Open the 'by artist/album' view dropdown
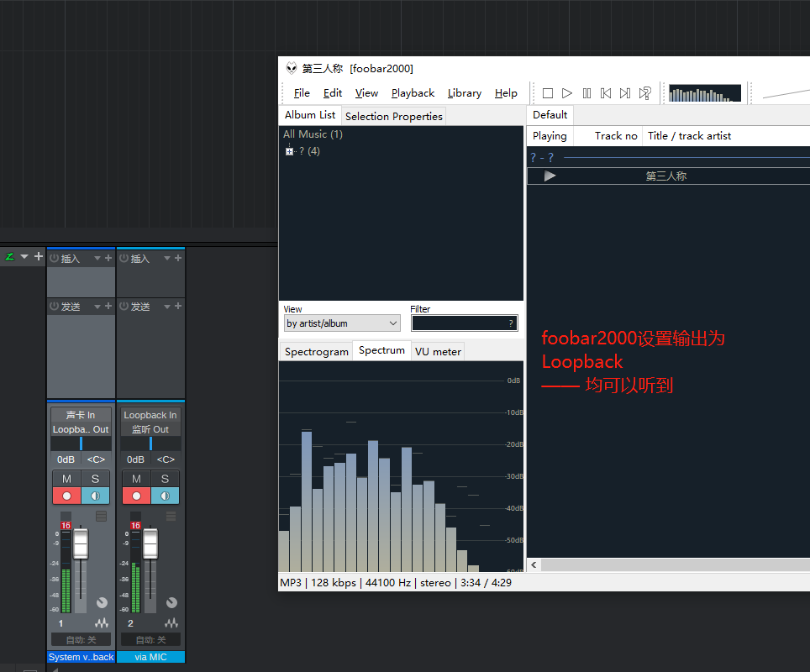 click(x=342, y=323)
